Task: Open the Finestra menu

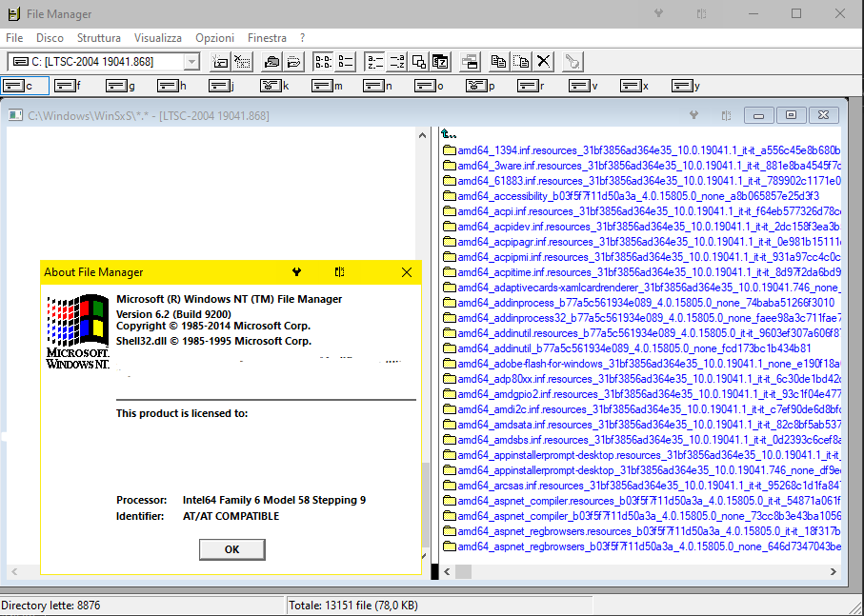Action: point(268,38)
